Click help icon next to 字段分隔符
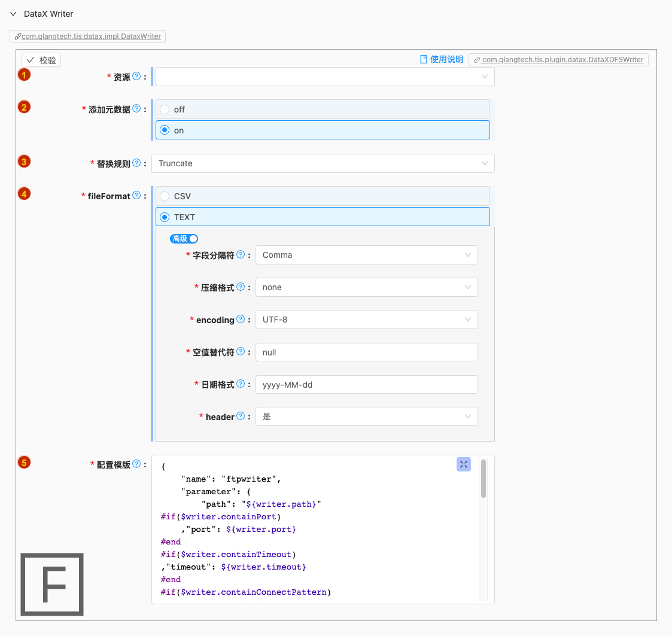The width and height of the screenshot is (672, 636). [241, 254]
